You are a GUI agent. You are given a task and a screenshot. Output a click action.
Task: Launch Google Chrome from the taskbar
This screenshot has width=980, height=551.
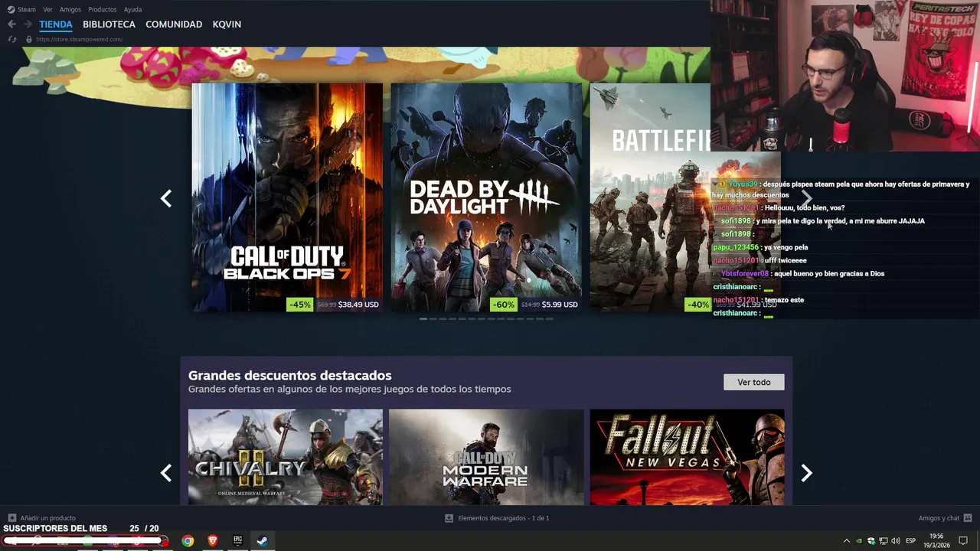(188, 540)
